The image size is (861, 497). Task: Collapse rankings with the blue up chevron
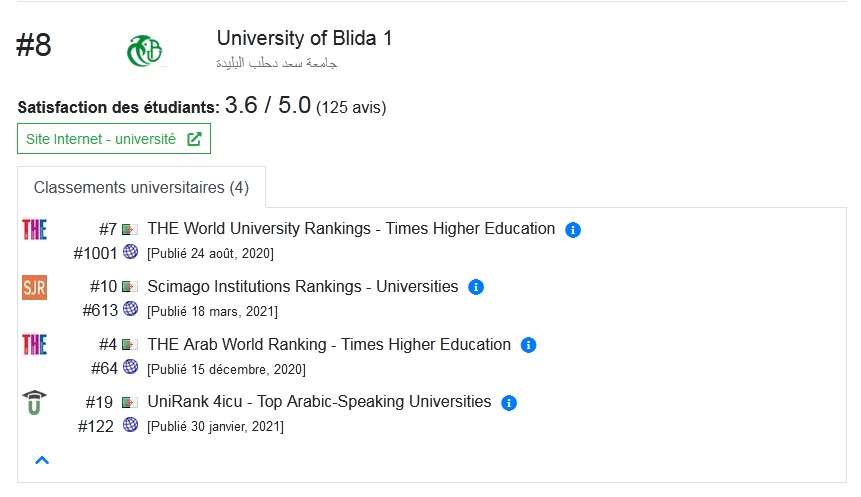(x=42, y=460)
